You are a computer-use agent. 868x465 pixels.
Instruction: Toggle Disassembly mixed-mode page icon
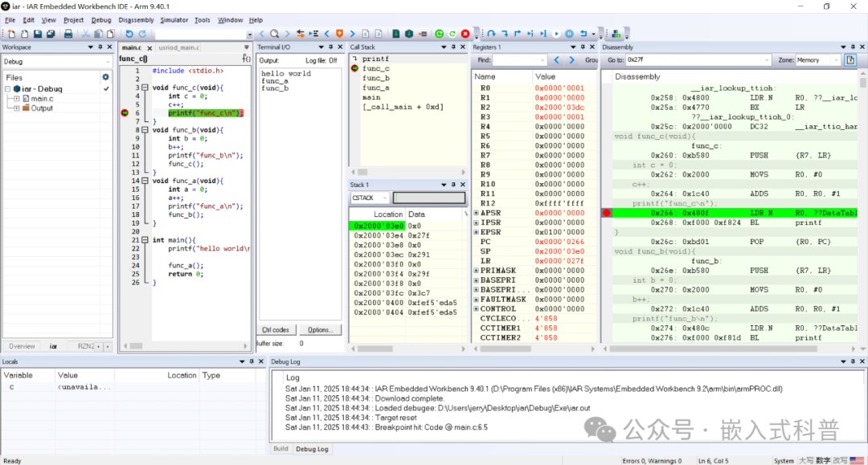coord(850,59)
